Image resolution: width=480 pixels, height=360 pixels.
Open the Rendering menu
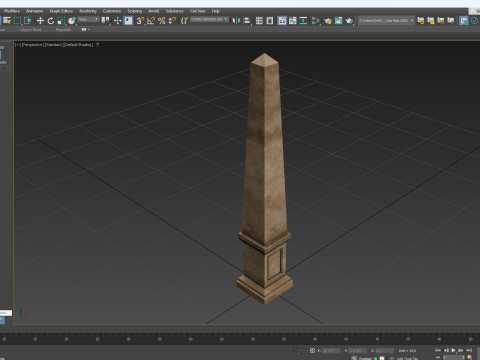click(88, 11)
